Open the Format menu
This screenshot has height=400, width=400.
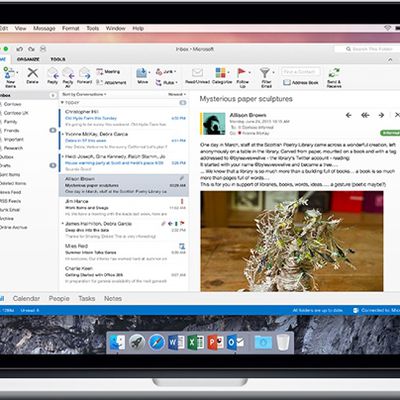(x=71, y=28)
